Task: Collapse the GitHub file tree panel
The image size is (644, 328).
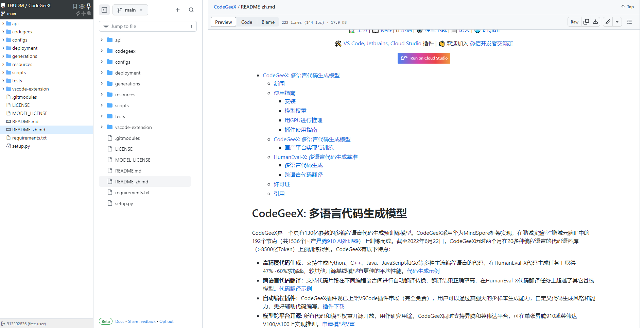Action: [x=104, y=10]
